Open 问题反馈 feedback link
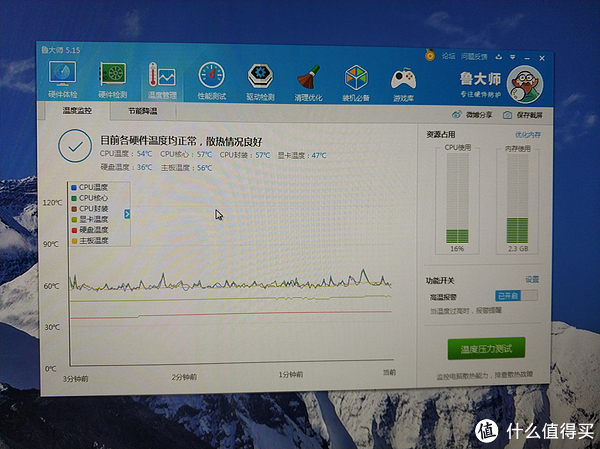 click(474, 57)
